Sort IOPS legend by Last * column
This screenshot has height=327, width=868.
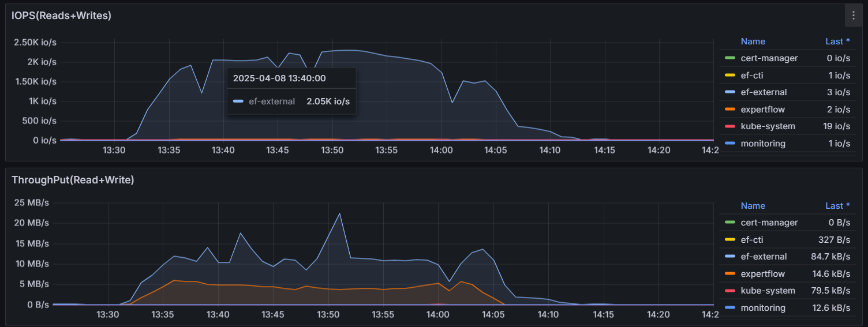pyautogui.click(x=837, y=42)
